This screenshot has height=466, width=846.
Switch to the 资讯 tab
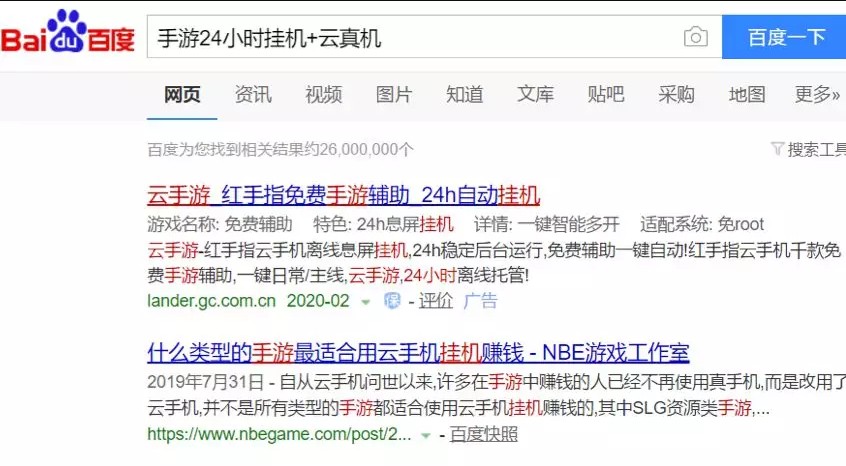(253, 94)
